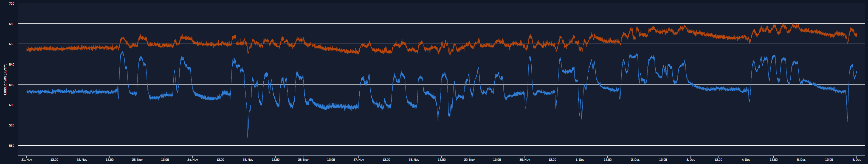Click the "Conductivity (uS/cm)" axis title
This screenshot has width=868, height=164.
(x=5, y=79)
